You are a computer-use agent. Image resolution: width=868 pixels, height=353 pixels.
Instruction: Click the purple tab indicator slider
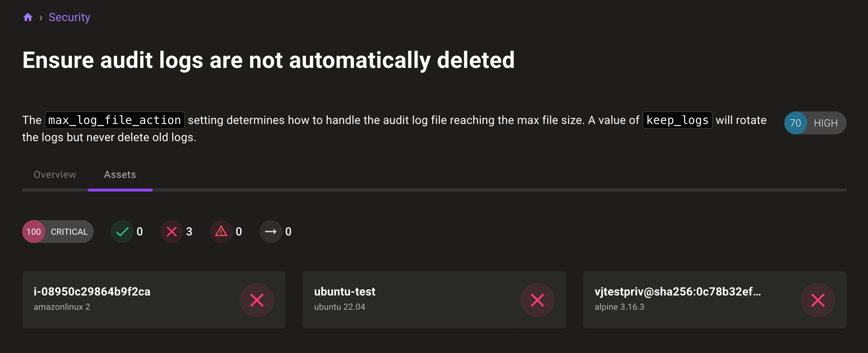tap(120, 190)
